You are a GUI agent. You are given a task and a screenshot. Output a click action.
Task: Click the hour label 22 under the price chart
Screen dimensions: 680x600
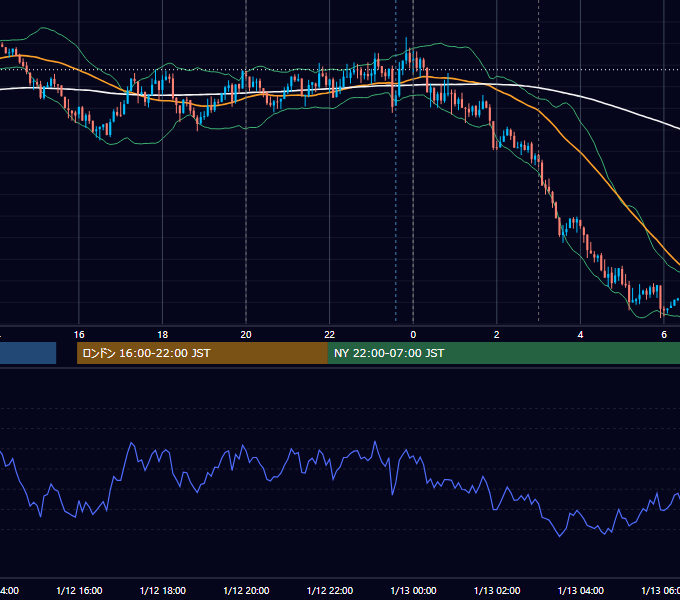330,335
